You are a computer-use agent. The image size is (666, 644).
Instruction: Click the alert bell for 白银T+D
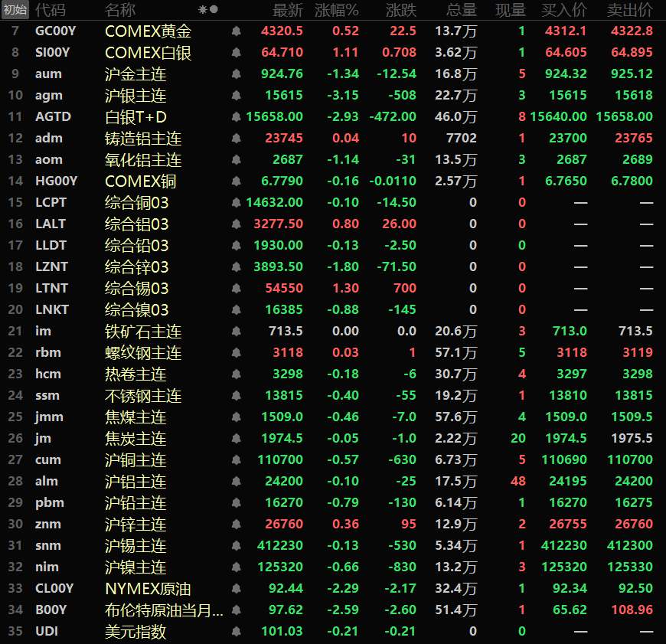[236, 117]
